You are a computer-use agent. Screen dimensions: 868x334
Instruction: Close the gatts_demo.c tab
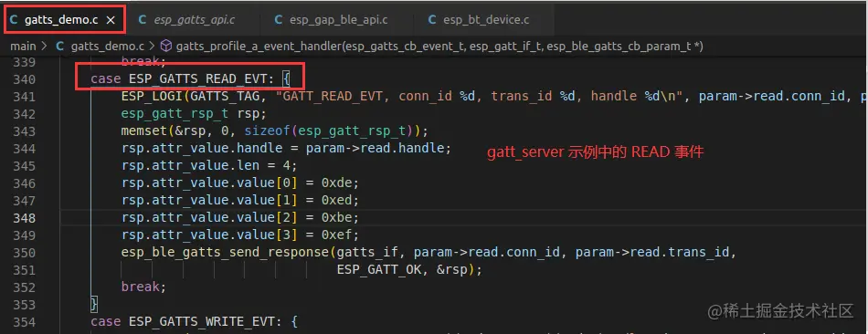click(x=111, y=20)
